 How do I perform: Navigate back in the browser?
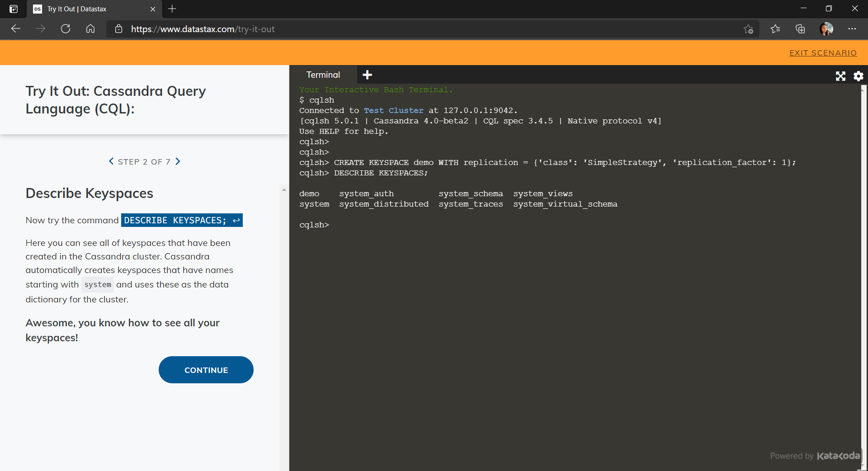coord(15,28)
